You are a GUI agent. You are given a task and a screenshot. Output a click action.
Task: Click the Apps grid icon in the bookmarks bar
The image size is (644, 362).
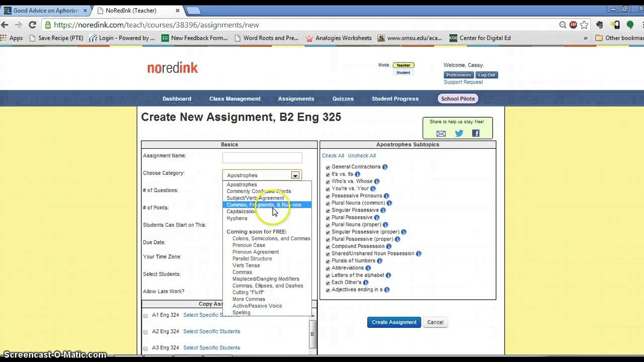click(4, 38)
